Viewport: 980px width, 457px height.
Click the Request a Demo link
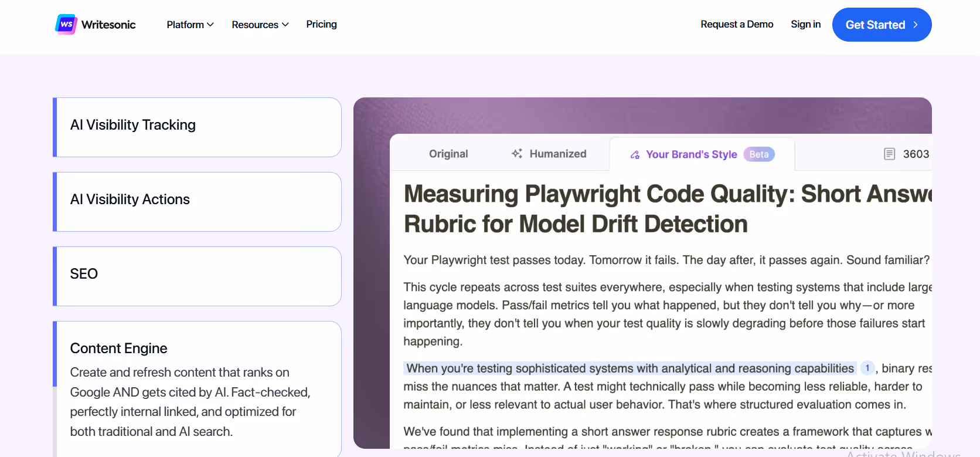pos(737,24)
